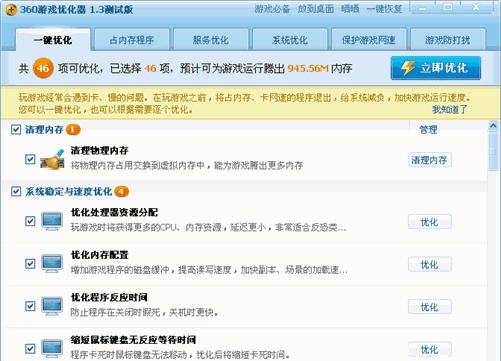
Task: Uncheck the 优化程序反应时间 checkbox
Action: coord(30,306)
